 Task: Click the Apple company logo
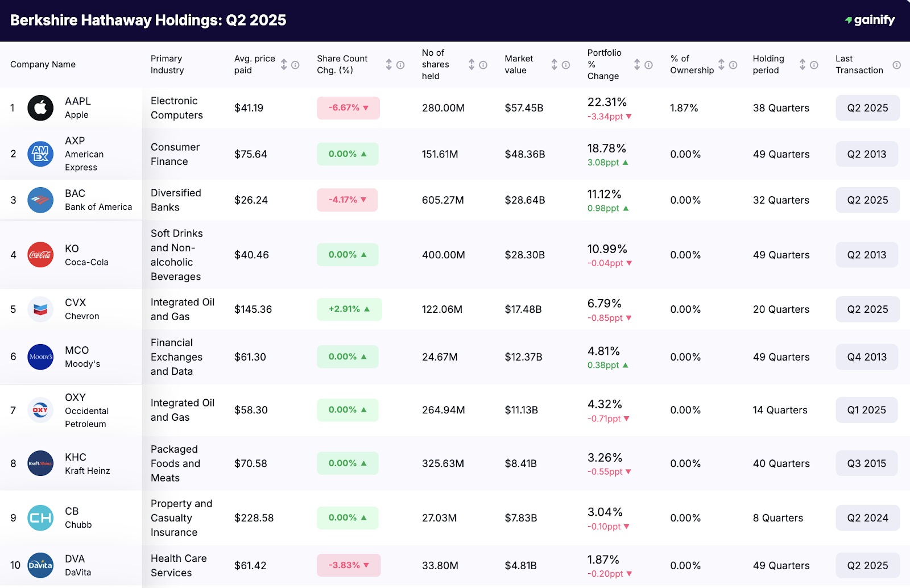click(40, 108)
